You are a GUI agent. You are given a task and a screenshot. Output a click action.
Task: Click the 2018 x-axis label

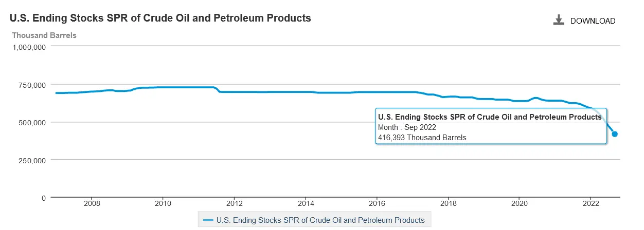tap(449, 202)
